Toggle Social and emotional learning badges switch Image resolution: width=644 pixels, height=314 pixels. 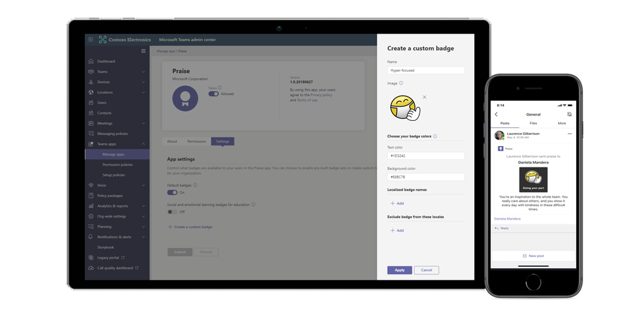coord(172,212)
